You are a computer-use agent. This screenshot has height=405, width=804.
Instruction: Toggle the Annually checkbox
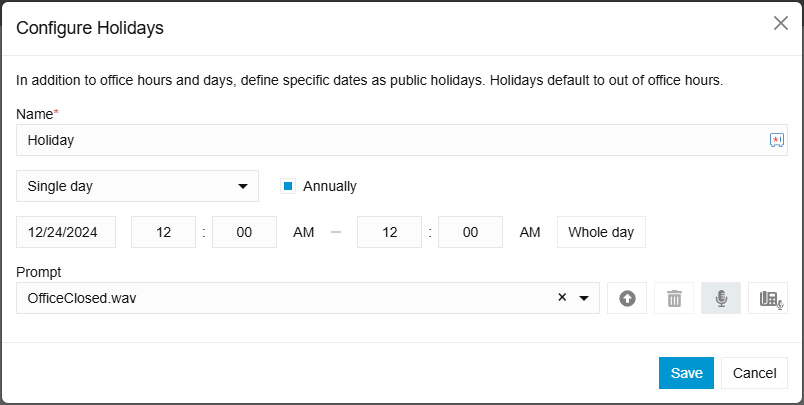288,185
